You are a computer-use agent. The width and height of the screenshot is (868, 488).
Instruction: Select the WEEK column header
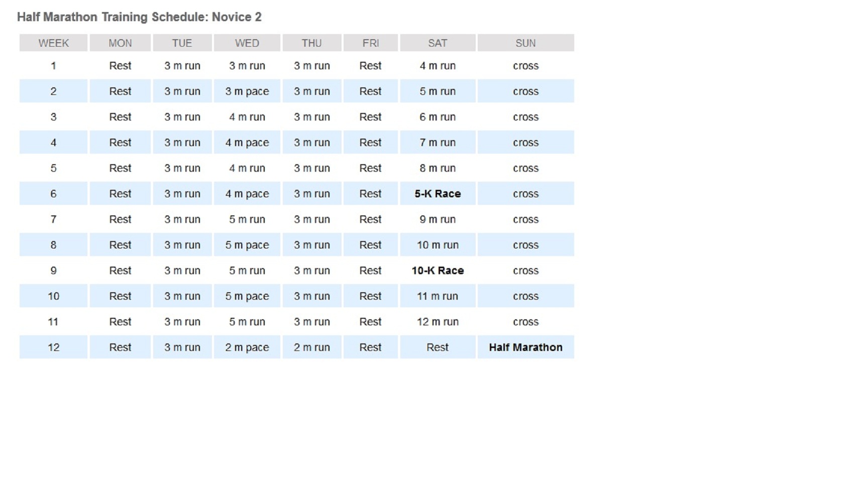[53, 43]
